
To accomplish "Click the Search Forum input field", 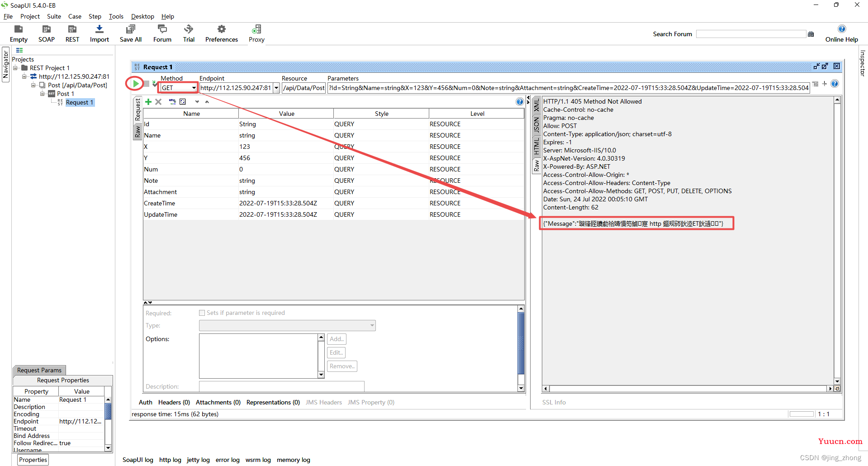I will coord(751,34).
